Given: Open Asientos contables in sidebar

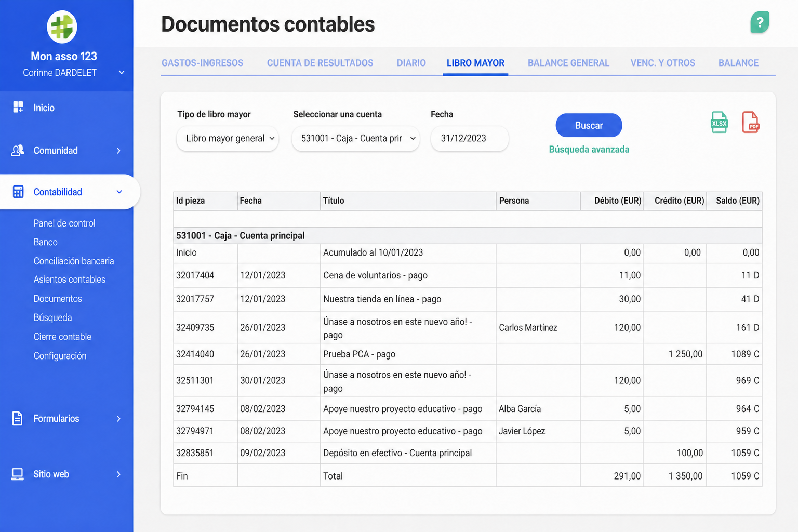Looking at the screenshot, I should tap(70, 280).
